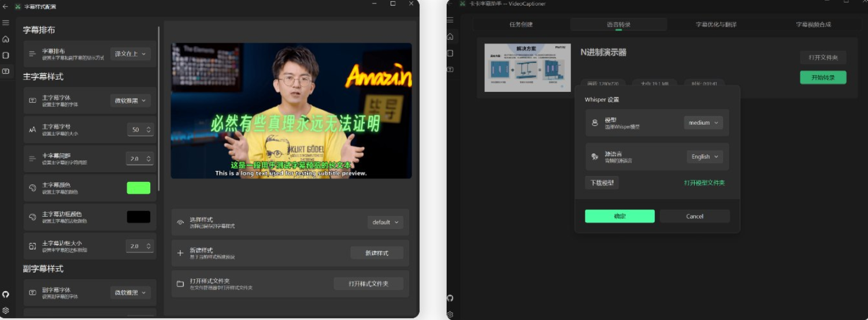Click subtitle preview video image
This screenshot has height=320, width=868.
(x=291, y=110)
